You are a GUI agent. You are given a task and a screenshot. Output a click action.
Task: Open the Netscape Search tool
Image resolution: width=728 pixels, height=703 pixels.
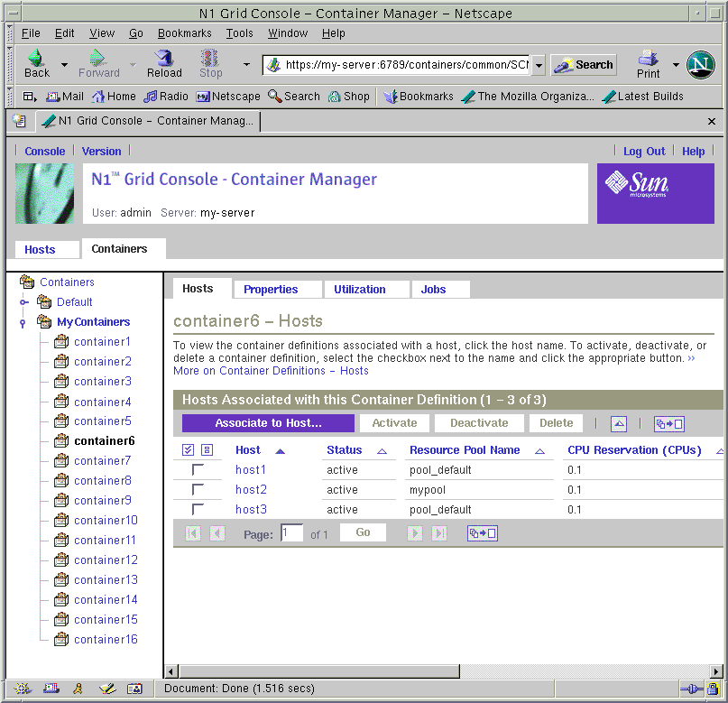583,65
